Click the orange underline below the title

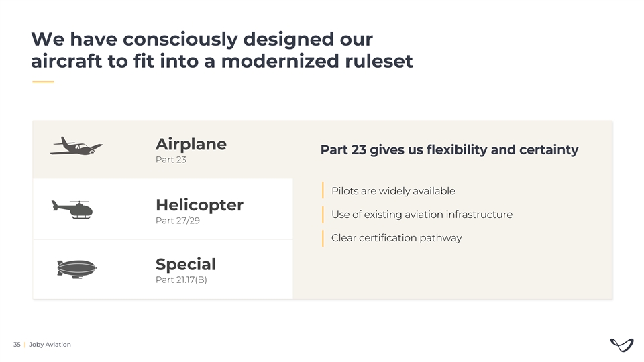[x=43, y=82]
